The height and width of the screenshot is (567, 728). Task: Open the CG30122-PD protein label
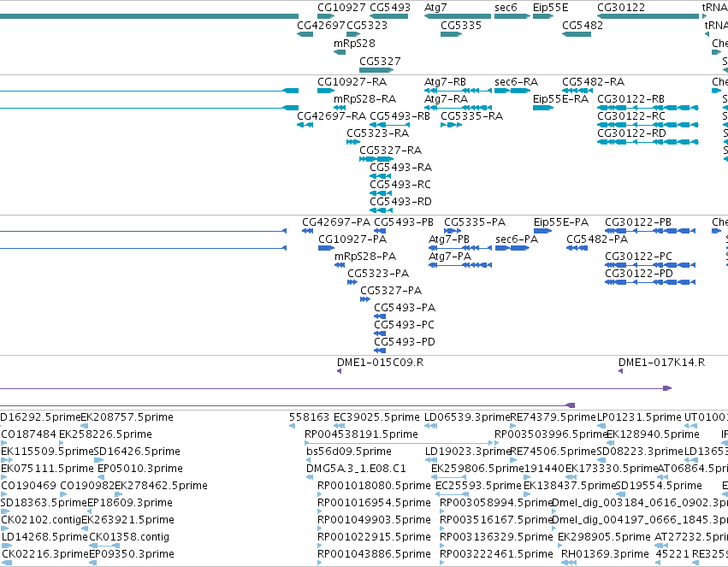639,274
